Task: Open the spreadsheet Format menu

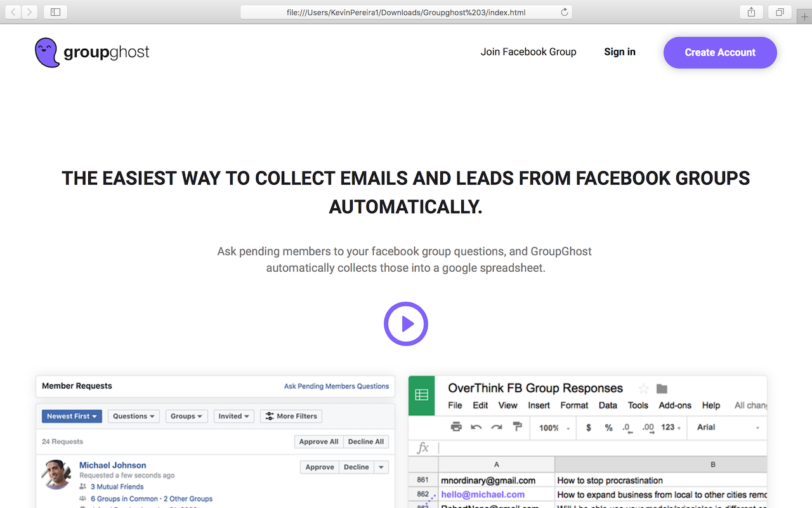Action: pyautogui.click(x=575, y=405)
